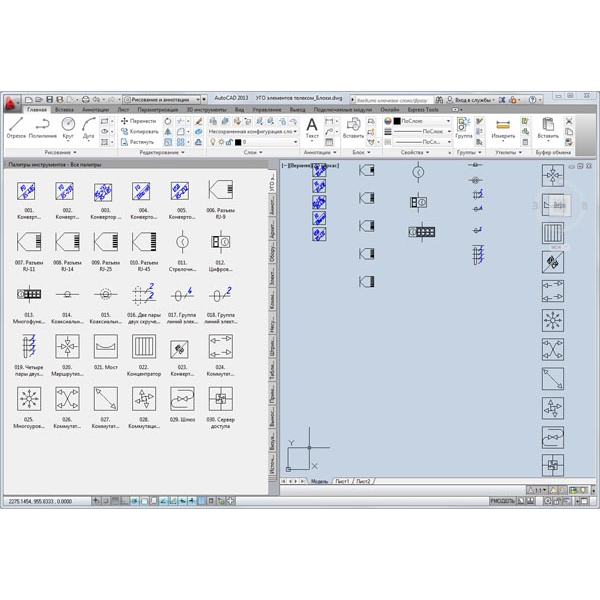Toggle РМОДЕЛЬ model space button in status bar
Viewport: 600px width, 600px height.
pyautogui.click(x=502, y=501)
